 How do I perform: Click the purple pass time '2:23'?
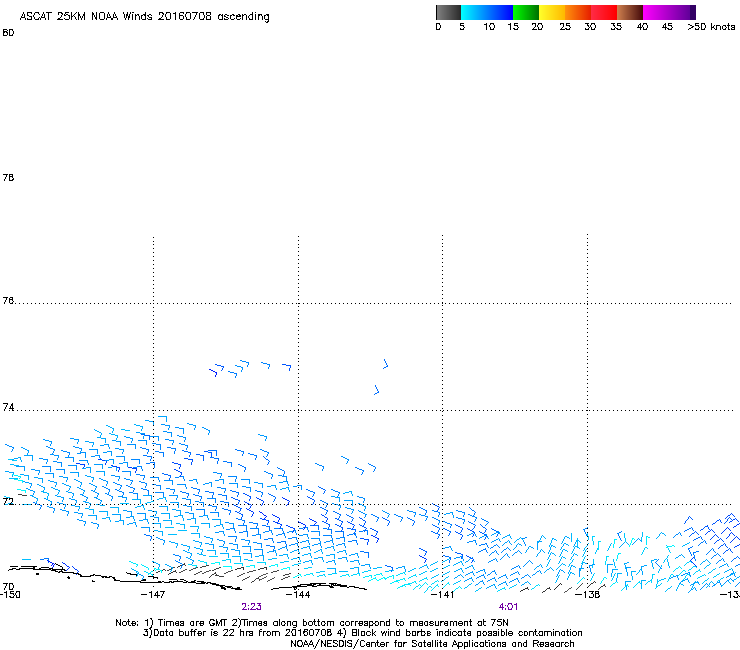pyautogui.click(x=252, y=607)
